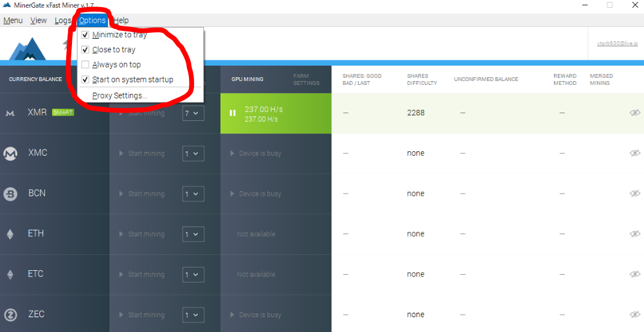Open XMR CPU cores dropdown

coord(193,113)
